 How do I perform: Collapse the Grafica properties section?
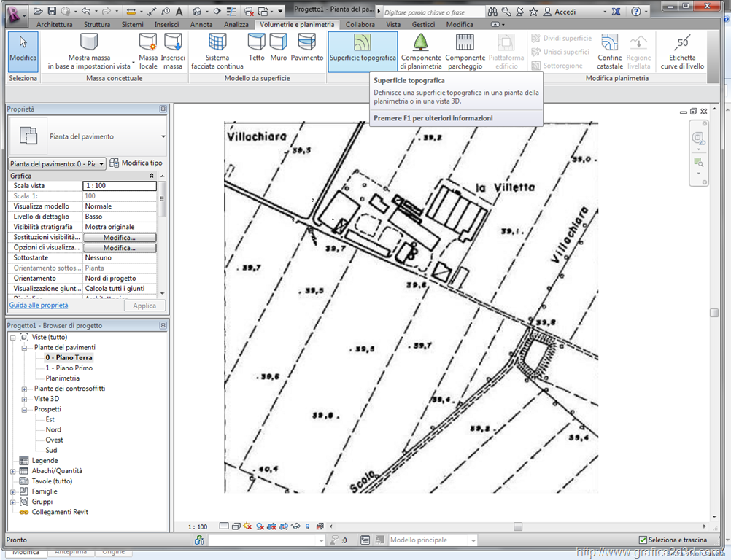(152, 176)
